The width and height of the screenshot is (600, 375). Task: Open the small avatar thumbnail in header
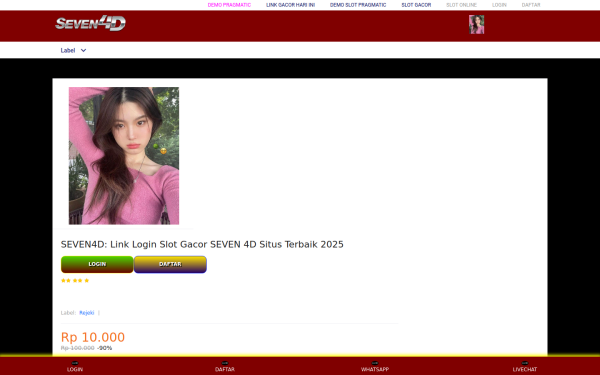476,24
